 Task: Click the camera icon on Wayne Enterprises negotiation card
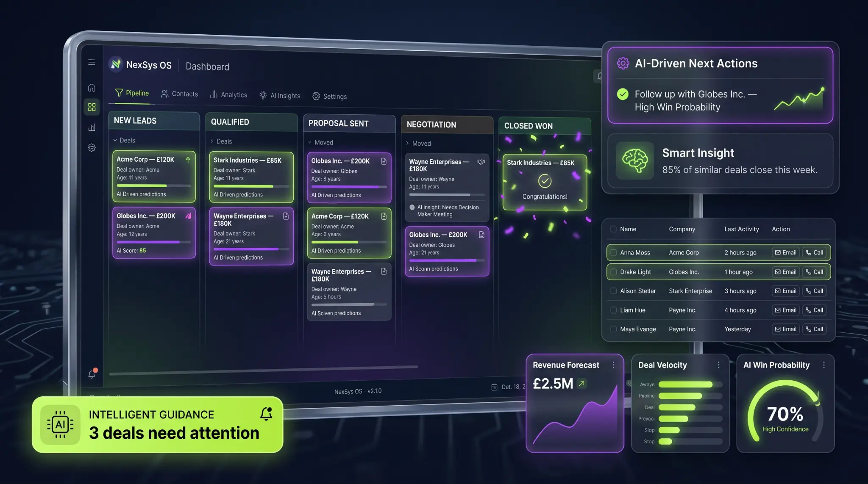click(481, 162)
